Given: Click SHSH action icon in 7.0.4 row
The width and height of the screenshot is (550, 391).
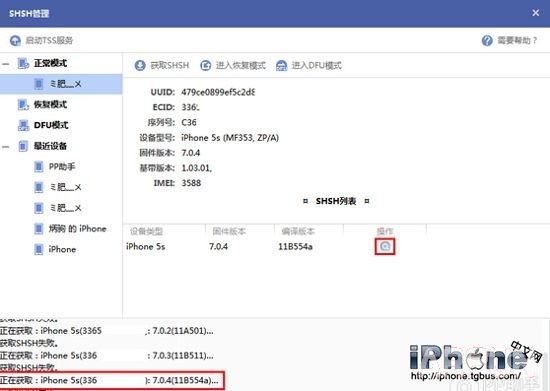Looking at the screenshot, I should click(385, 247).
